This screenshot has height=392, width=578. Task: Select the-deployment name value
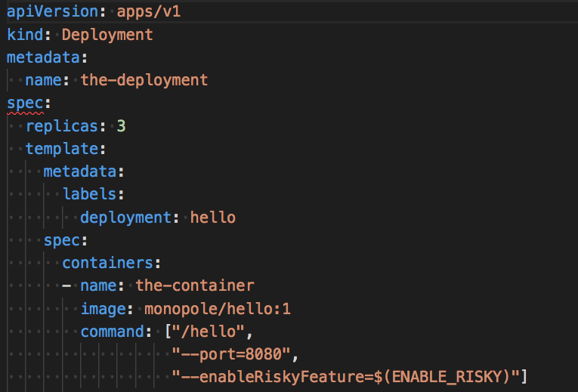coord(144,80)
